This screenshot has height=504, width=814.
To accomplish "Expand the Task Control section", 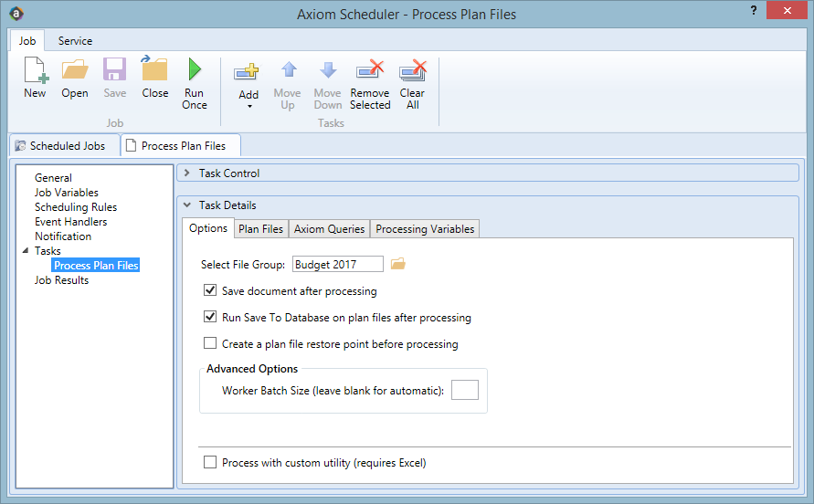I will coord(187,173).
